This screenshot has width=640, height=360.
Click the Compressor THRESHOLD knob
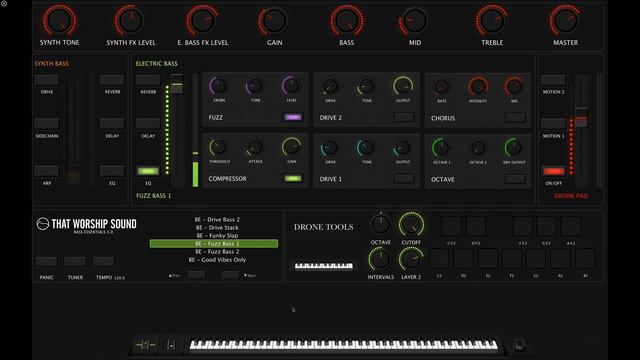coord(219,147)
